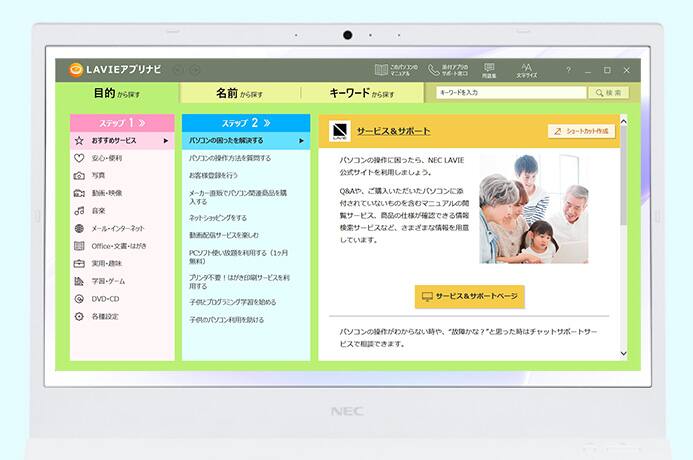Select 学習・ゲーム icon

point(79,281)
